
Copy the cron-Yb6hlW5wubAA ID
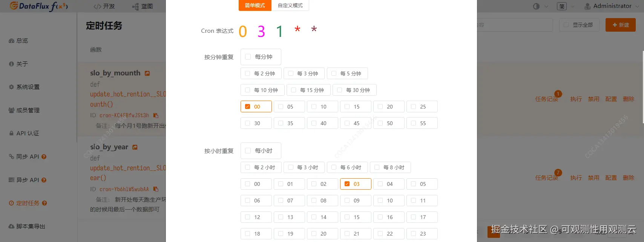[x=156, y=189]
